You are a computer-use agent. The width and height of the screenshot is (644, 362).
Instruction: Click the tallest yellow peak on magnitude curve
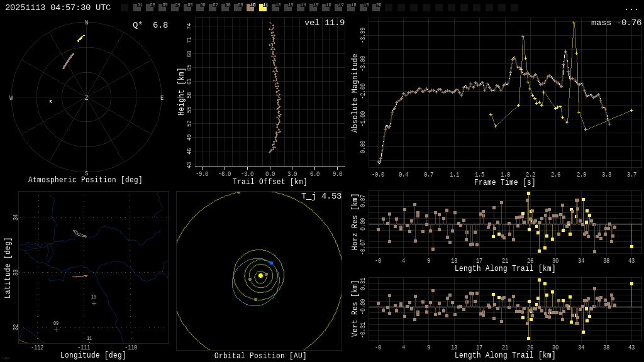point(574,23)
